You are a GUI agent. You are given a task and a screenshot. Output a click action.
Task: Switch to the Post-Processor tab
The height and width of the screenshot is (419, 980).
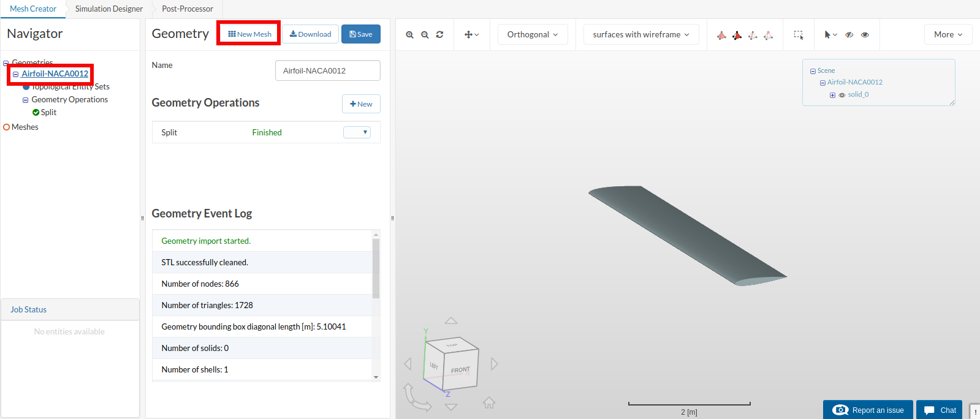pyautogui.click(x=188, y=9)
